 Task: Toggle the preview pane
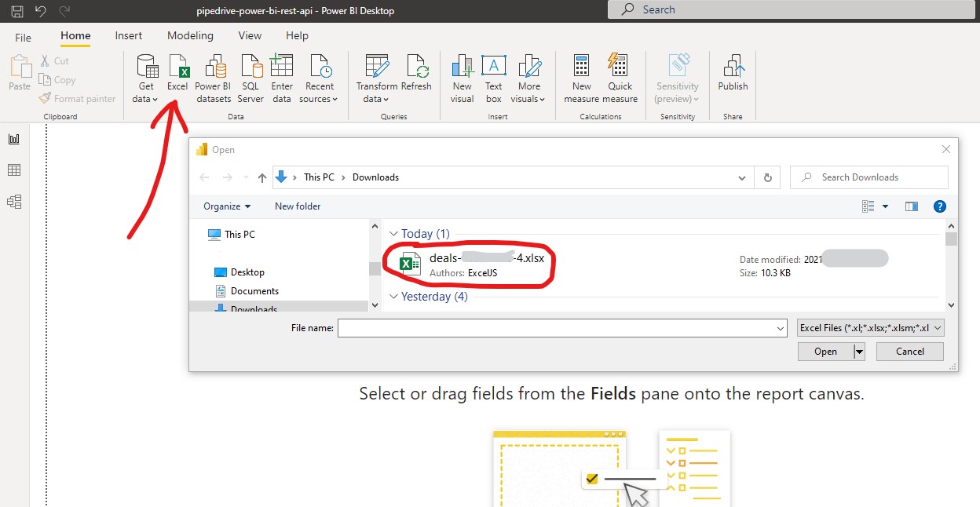click(x=912, y=206)
